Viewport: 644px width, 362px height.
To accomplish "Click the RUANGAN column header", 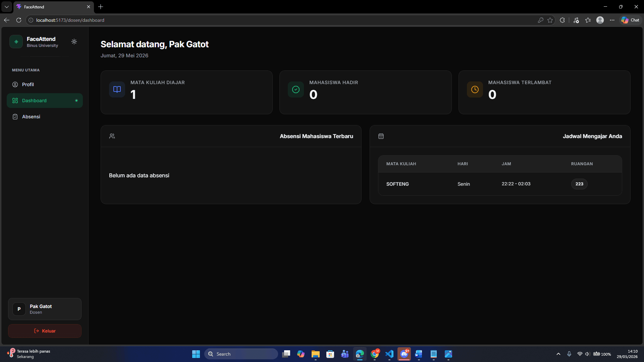I will 582,164.
